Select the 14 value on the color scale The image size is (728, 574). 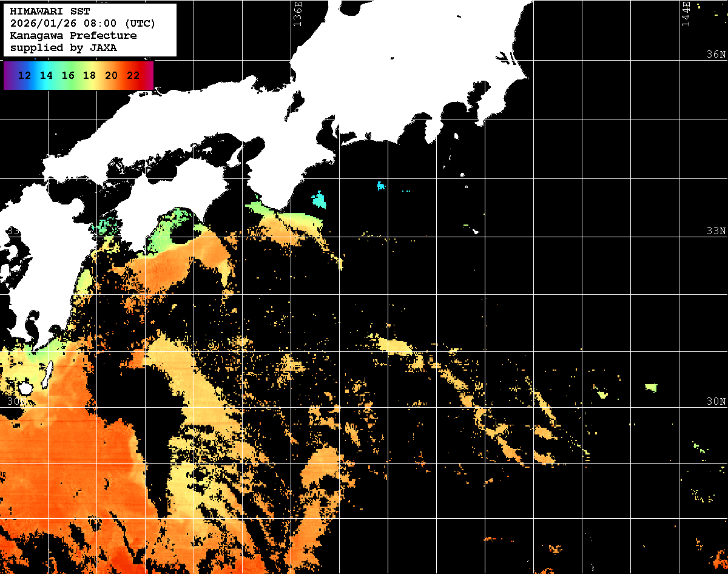[x=46, y=76]
